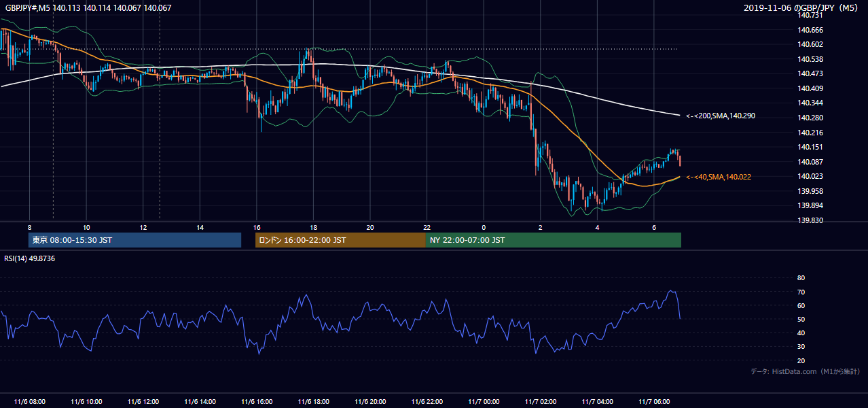The image size is (868, 408).
Task: Click the 11/6 14:00 date axis label
Action: [x=200, y=402]
